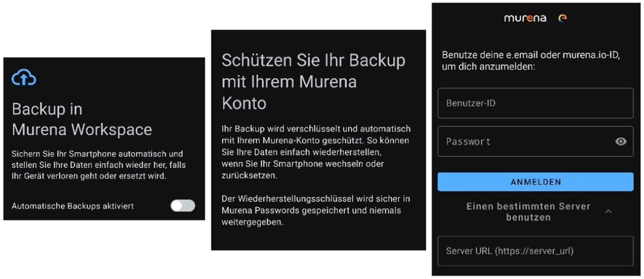The height and width of the screenshot is (279, 644).
Task: Click 'Einen bestimmten Server benutzen' text
Action: click(528, 212)
